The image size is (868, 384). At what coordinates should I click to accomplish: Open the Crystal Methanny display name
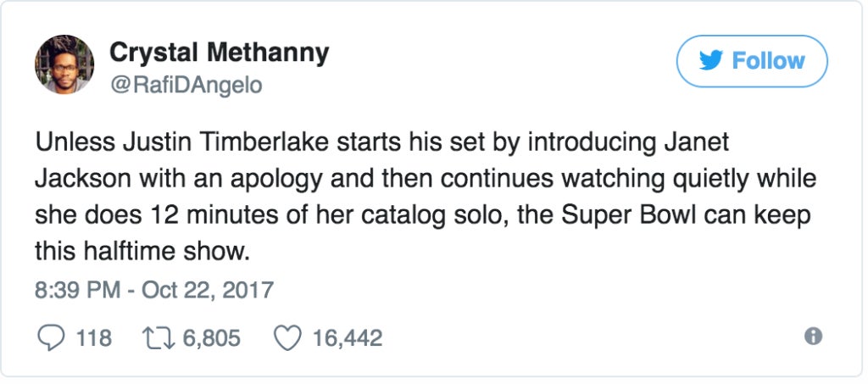click(x=220, y=53)
